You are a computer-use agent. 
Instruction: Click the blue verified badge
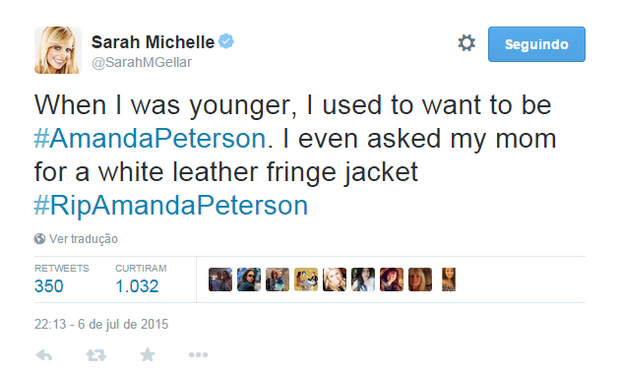226,41
